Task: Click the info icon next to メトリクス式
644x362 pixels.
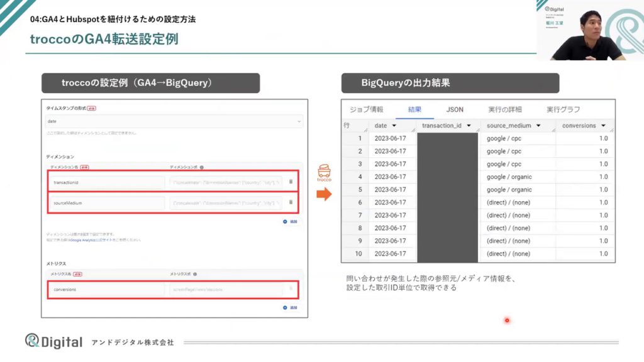Action: (194, 274)
